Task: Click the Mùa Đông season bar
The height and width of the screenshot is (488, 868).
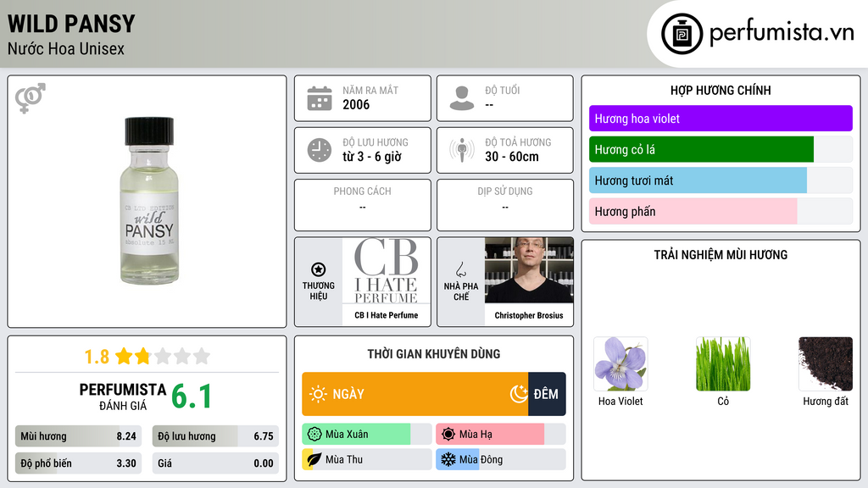Action: (501, 459)
